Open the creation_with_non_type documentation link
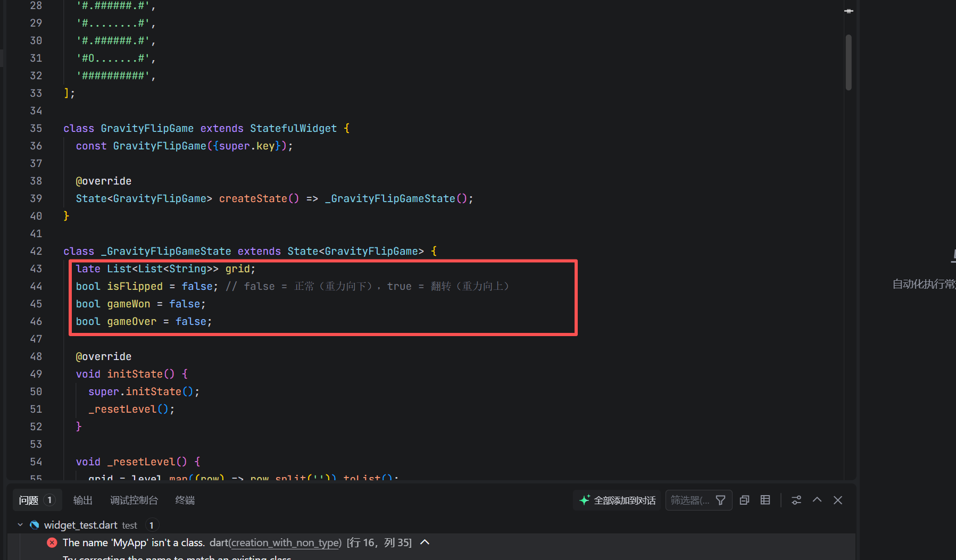Screen dimensions: 956x560 pos(285,542)
